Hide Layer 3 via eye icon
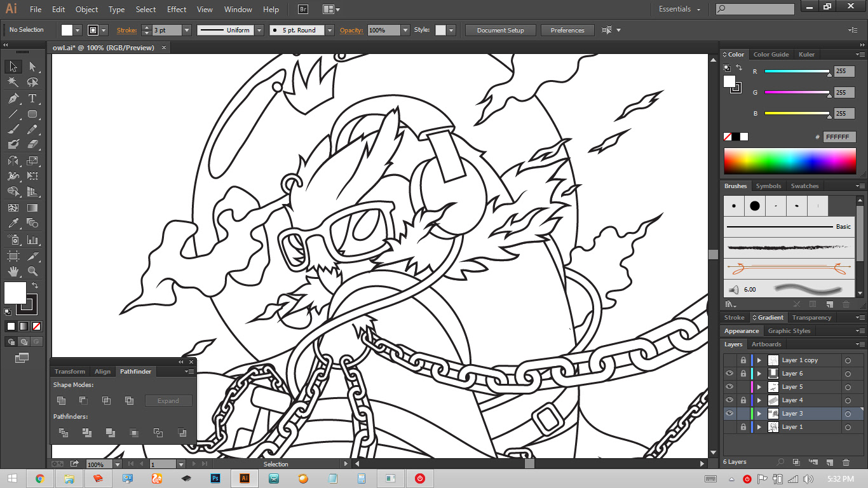 tap(729, 414)
